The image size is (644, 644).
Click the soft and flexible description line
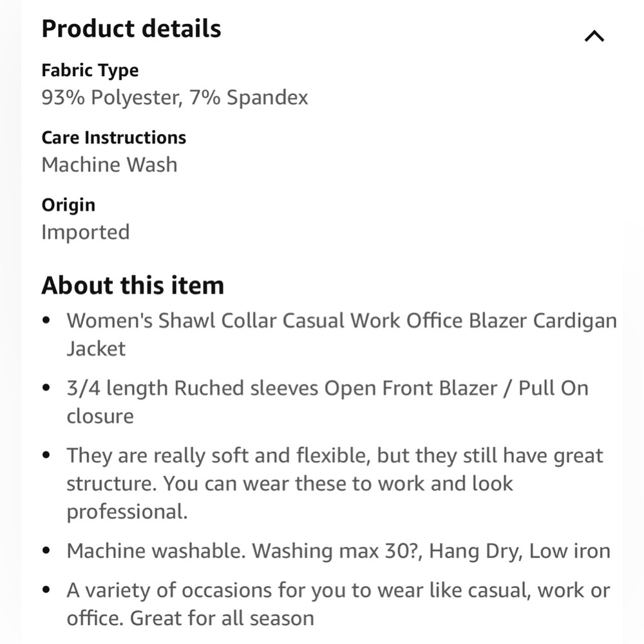click(335, 456)
